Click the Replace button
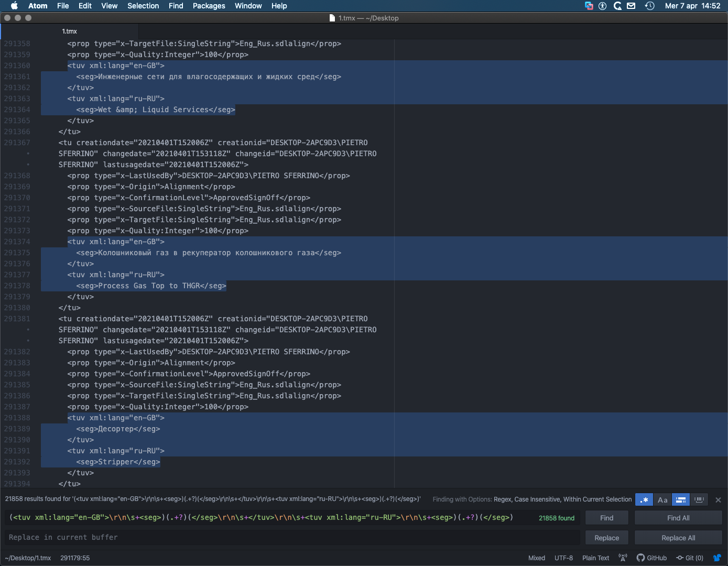 click(606, 537)
